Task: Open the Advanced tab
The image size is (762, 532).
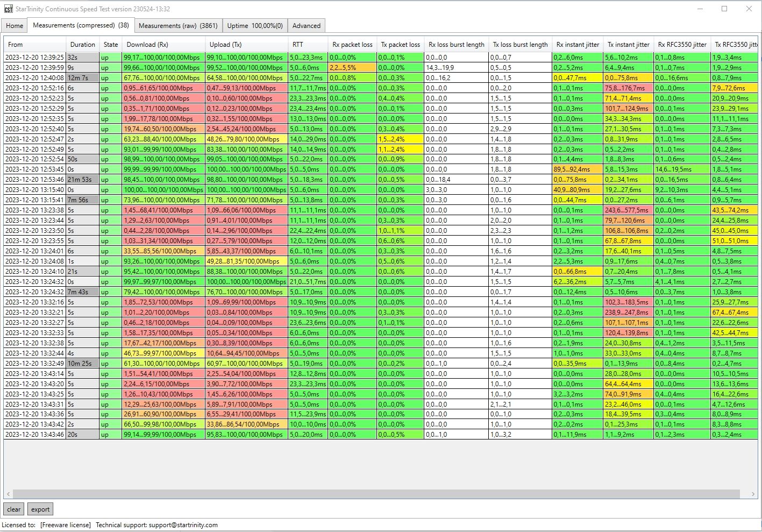Action: pyautogui.click(x=307, y=26)
